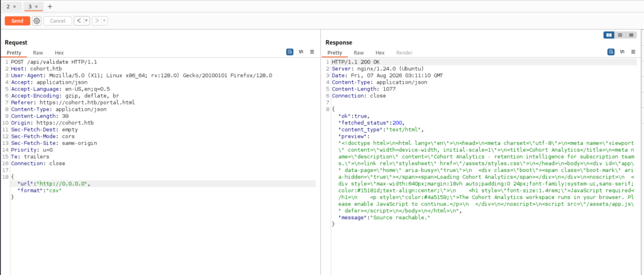The width and height of the screenshot is (644, 275).
Task: Click Server: nginx/1.24.0 header
Action: 378,69
